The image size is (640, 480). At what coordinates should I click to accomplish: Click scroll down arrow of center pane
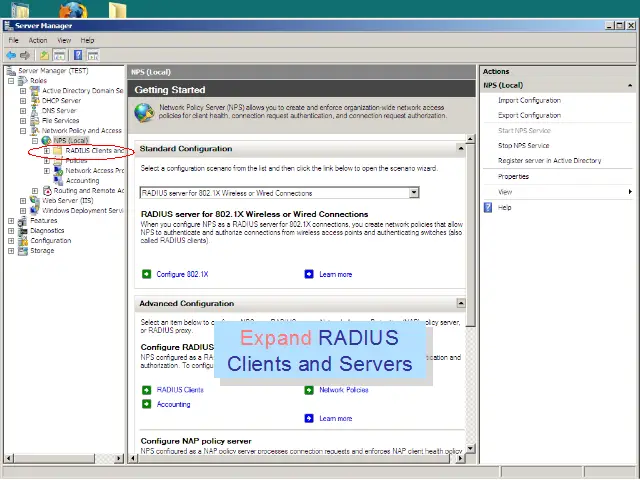470,448
